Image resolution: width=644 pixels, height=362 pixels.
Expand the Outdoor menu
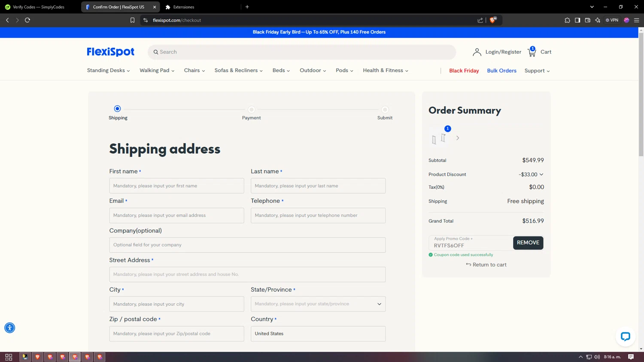pos(313,70)
